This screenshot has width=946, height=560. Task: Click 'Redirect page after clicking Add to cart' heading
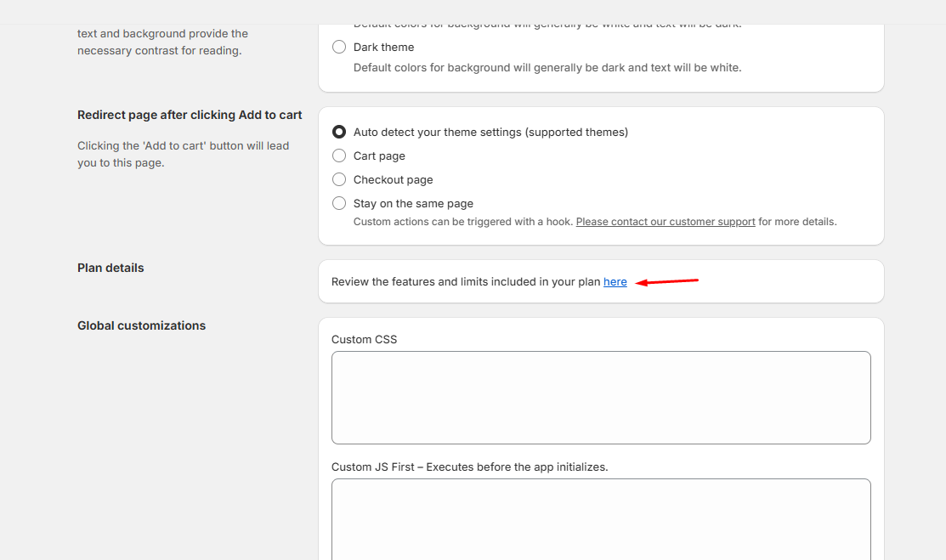(190, 116)
